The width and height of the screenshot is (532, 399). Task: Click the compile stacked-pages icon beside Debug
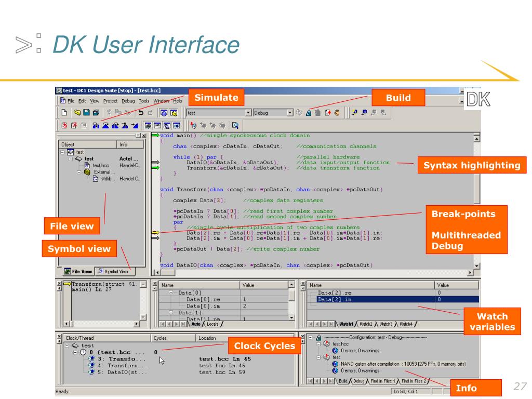tap(299, 113)
